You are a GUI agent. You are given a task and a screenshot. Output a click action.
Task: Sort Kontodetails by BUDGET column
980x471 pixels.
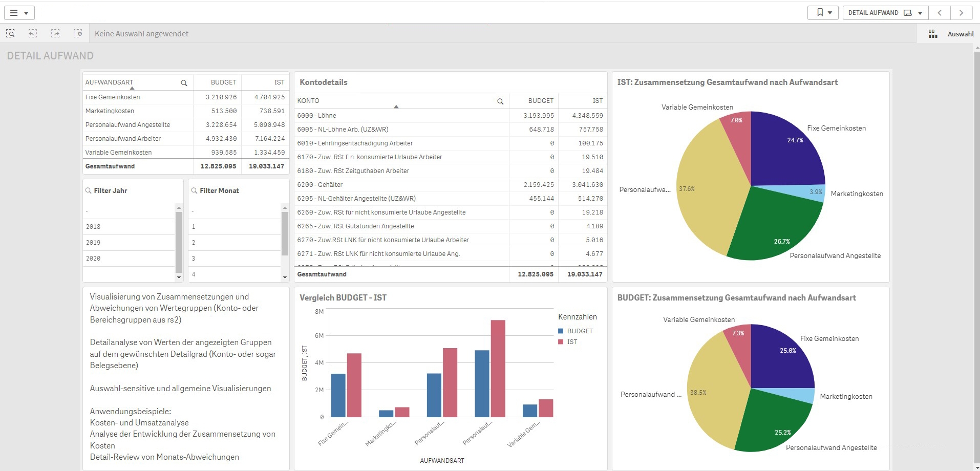point(541,101)
